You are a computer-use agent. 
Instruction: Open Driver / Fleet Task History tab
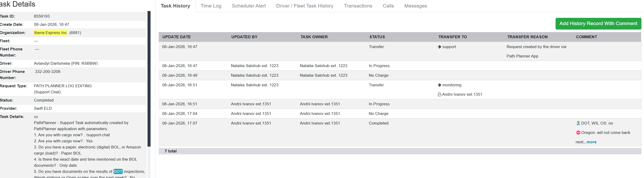pyautogui.click(x=304, y=6)
